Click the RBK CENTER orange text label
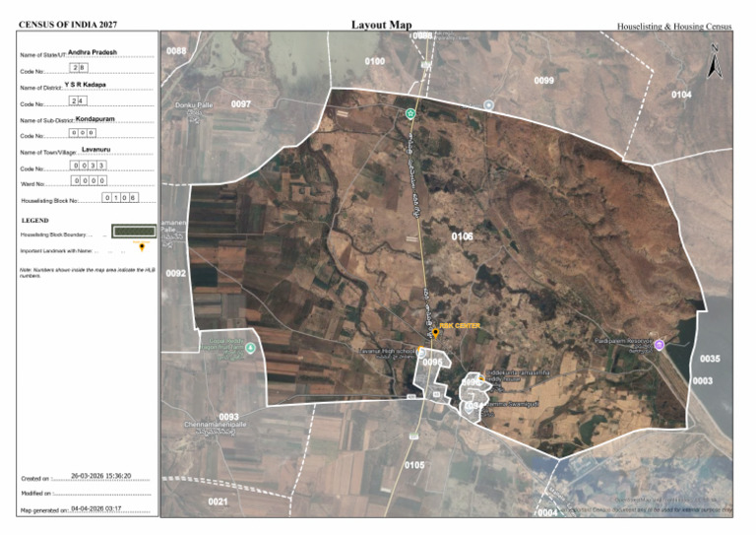 click(x=460, y=326)
